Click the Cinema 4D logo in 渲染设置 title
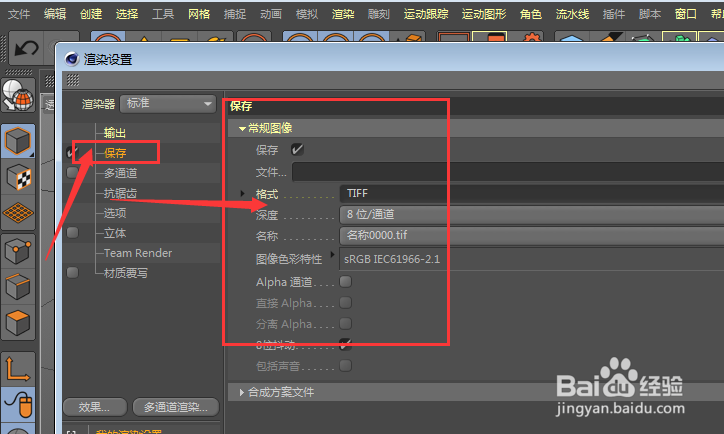The width and height of the screenshot is (724, 434). pos(72,59)
